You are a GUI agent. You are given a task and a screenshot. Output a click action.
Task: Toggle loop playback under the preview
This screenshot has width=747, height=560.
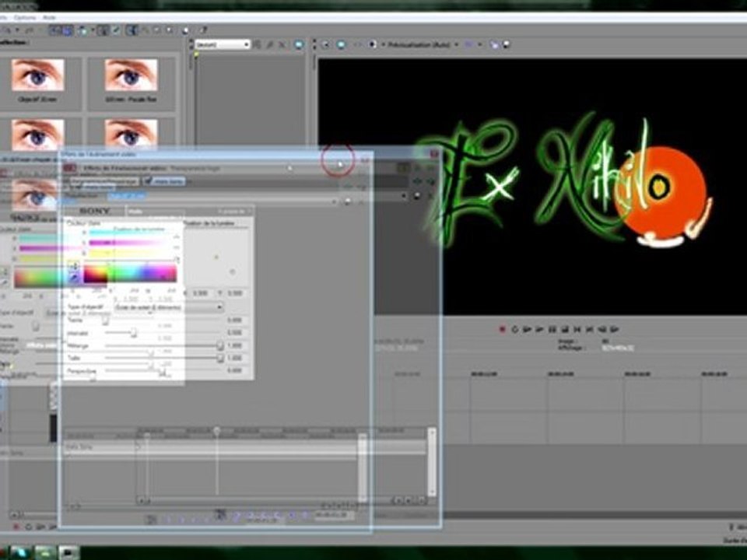pyautogui.click(x=514, y=329)
